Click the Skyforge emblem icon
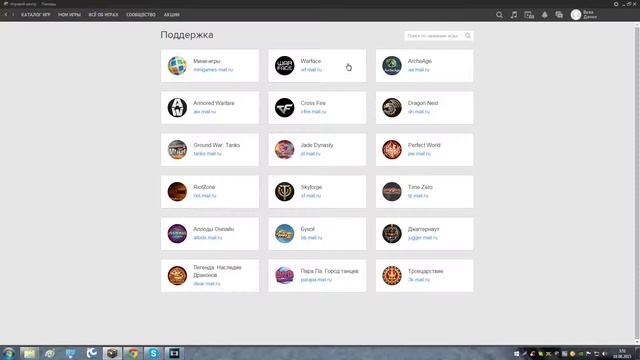The image size is (640, 360). tap(284, 192)
